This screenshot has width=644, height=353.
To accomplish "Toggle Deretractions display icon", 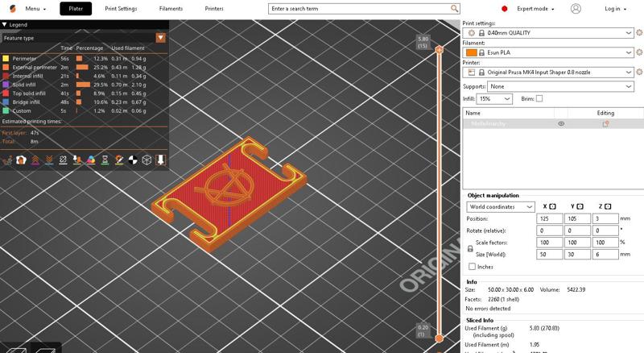I will [49, 160].
